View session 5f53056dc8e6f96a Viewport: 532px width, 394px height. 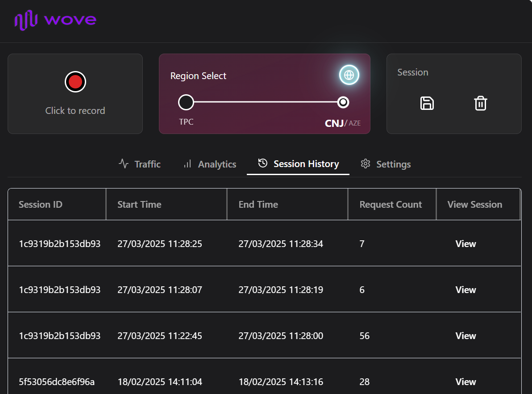pos(465,382)
